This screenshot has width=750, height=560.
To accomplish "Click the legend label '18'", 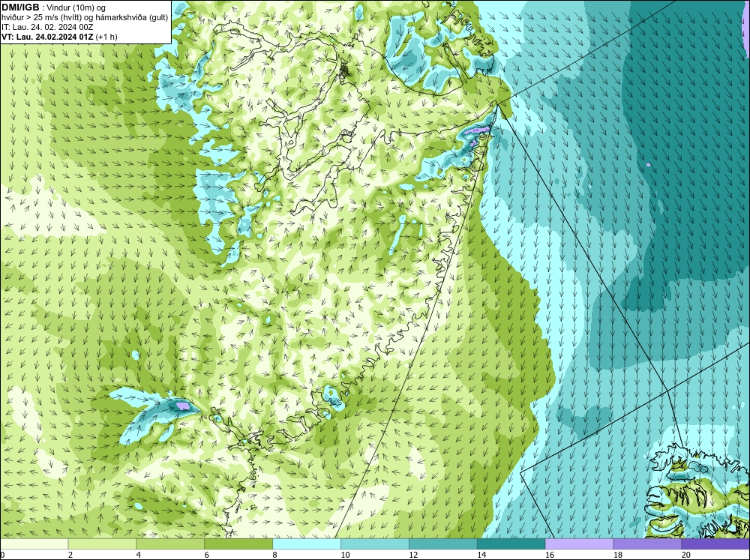I will click(x=617, y=555).
